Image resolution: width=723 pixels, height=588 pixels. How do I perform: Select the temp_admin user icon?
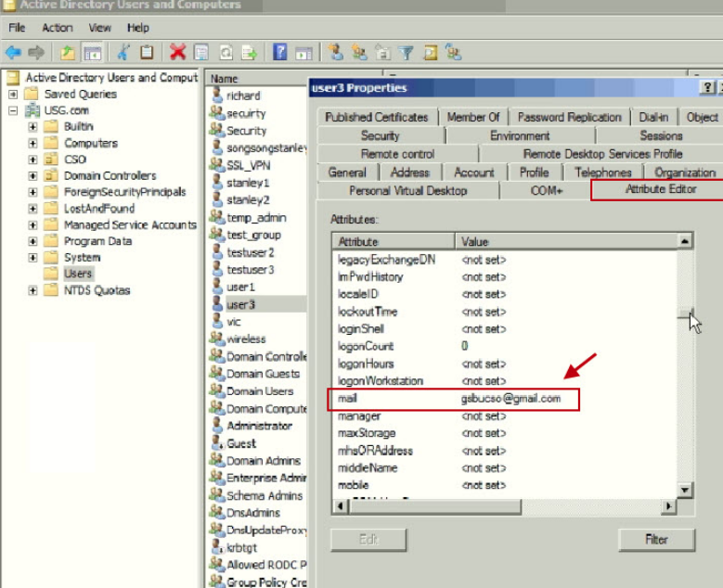click(x=217, y=218)
